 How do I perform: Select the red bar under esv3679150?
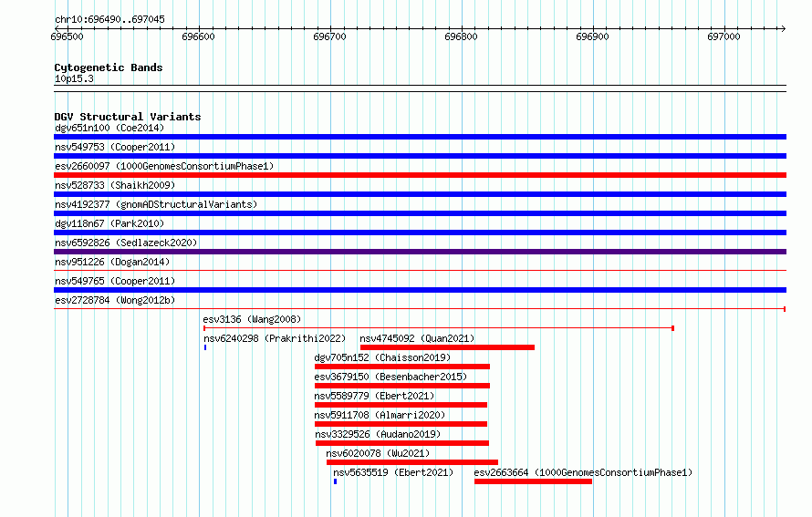402,386
